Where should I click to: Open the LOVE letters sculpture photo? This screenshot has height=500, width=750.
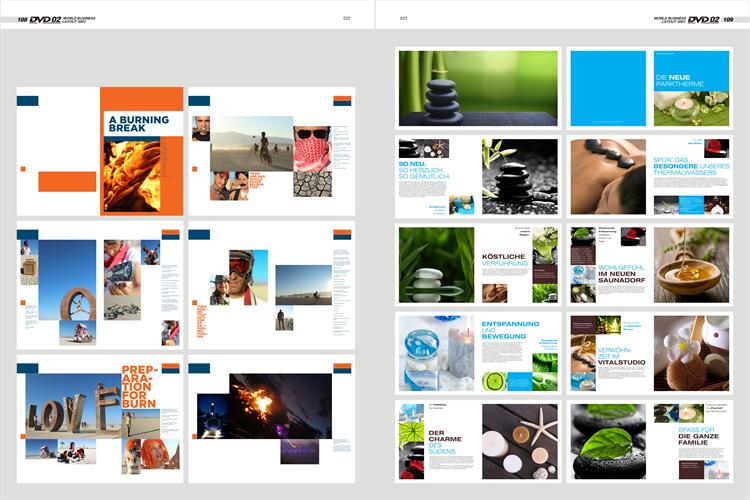[72, 408]
